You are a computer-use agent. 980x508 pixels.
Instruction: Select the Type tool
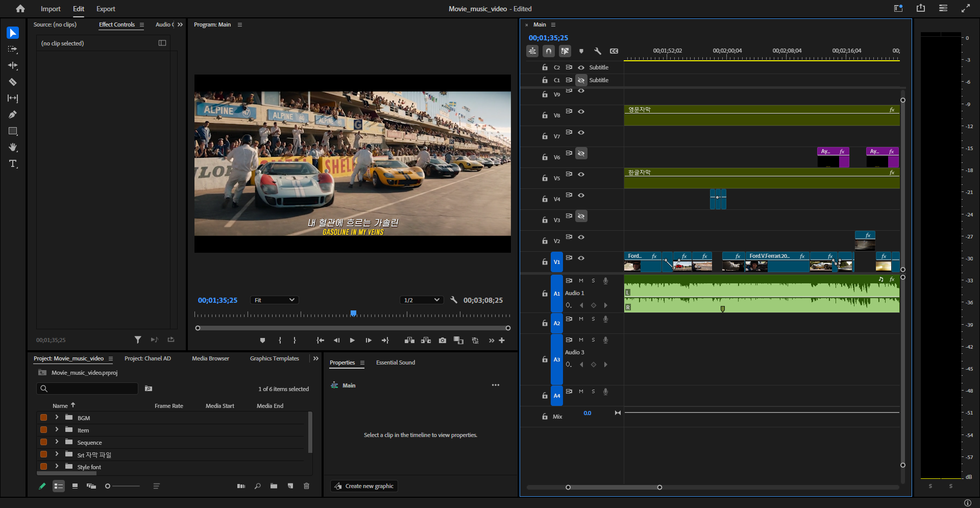[13, 164]
